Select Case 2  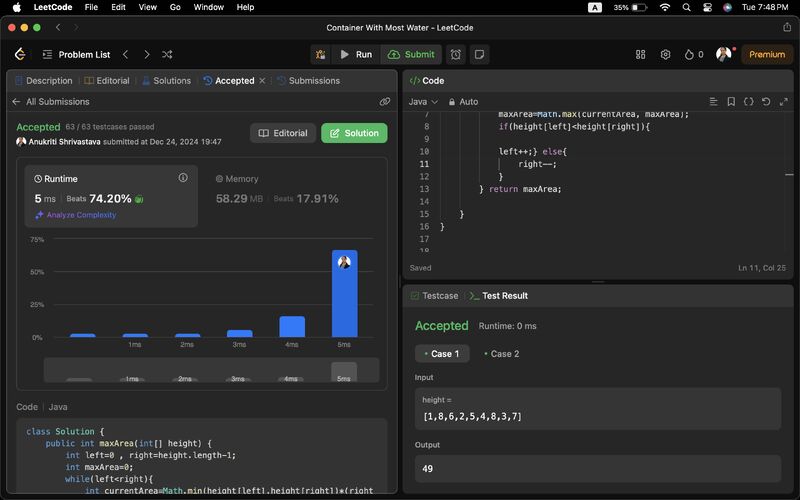pos(502,354)
